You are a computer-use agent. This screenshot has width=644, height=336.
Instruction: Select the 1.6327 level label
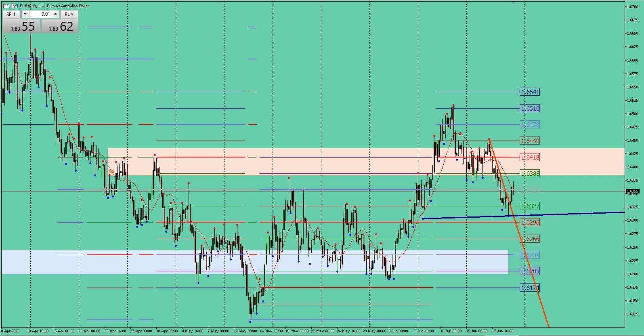(530, 206)
